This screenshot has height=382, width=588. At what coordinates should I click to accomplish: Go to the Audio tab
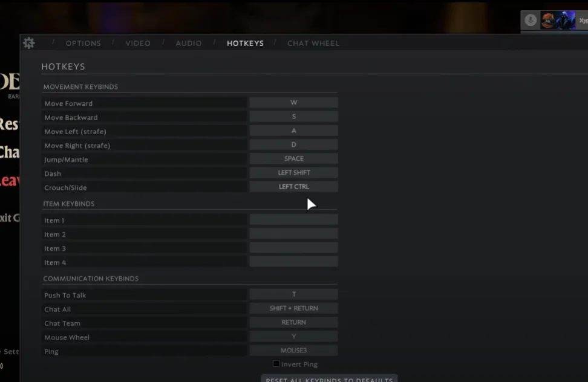coord(189,44)
